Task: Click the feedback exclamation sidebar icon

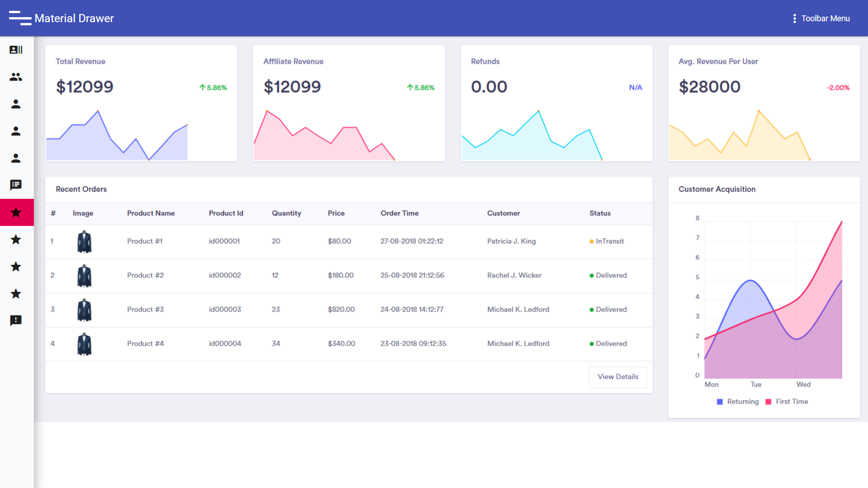Action: click(16, 320)
